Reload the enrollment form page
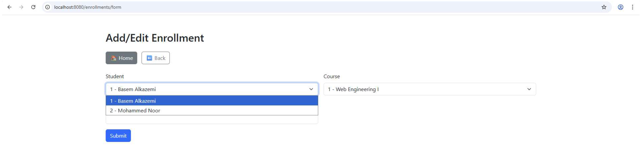 33,7
